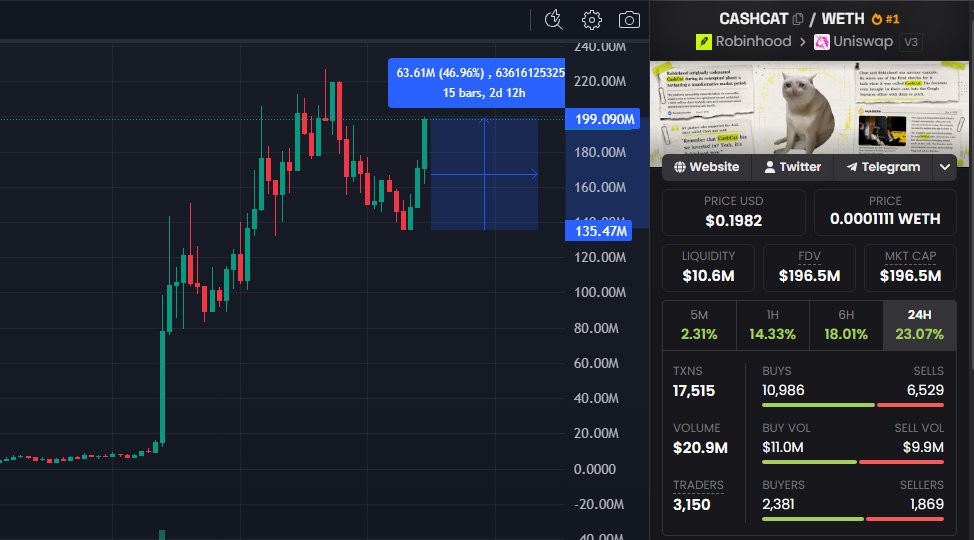Click the 0.0000 price axis label
Screen dimensions: 974x540
[594, 469]
